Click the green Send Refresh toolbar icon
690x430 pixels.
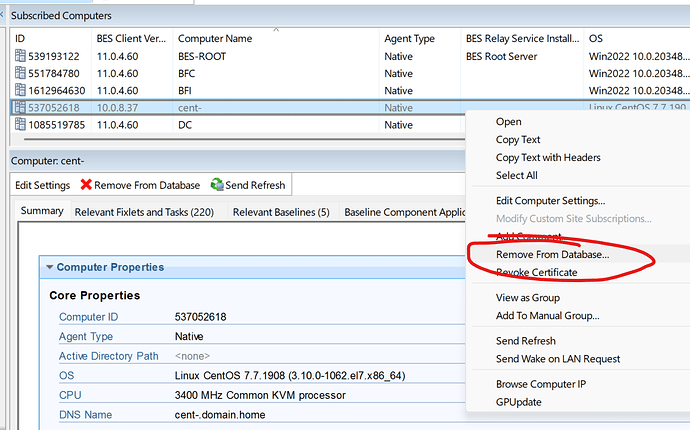pos(218,185)
